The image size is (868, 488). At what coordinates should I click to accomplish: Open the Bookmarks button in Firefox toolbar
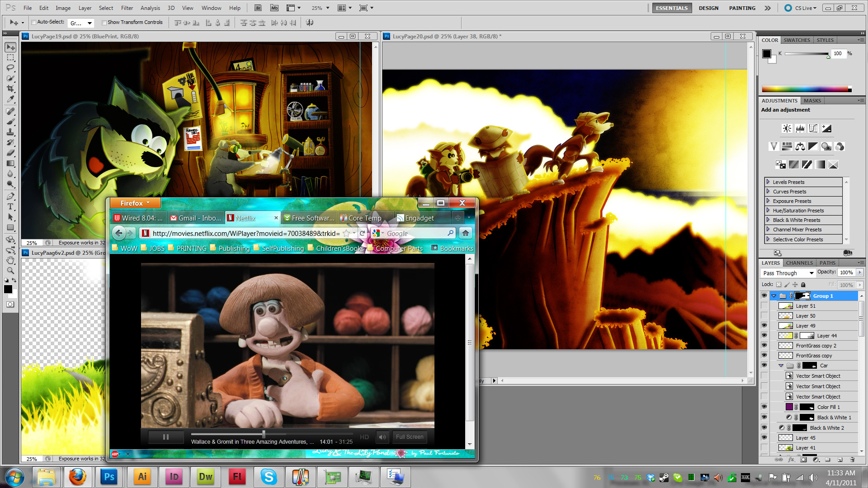452,248
